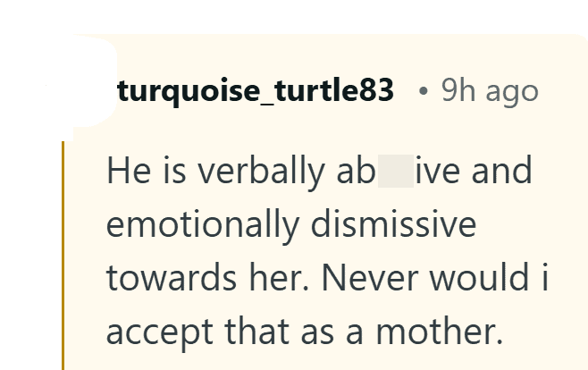Click the word "would" in the comment
Screen dimensions: 588x370
(x=491, y=278)
